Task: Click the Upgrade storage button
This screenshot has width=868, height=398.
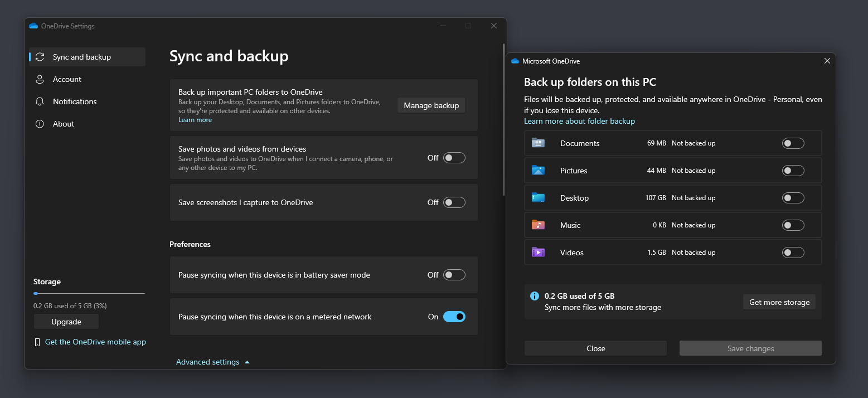Action: pos(66,322)
